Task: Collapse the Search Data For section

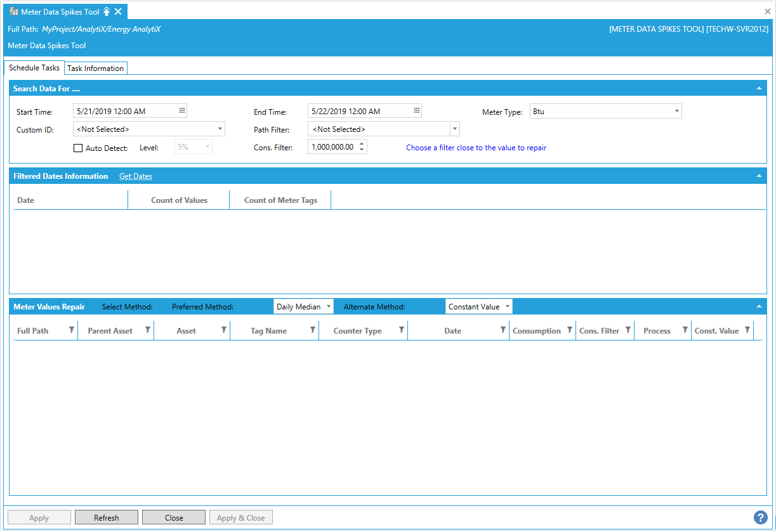Action: [x=760, y=89]
